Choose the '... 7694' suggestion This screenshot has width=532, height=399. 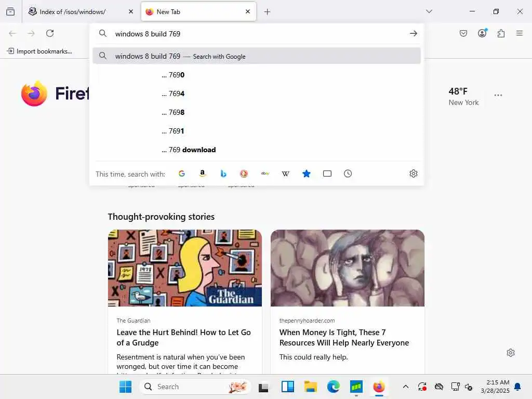pos(257,94)
